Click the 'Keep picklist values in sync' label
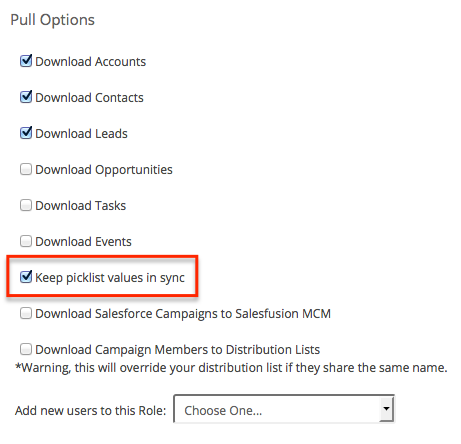 tap(110, 278)
